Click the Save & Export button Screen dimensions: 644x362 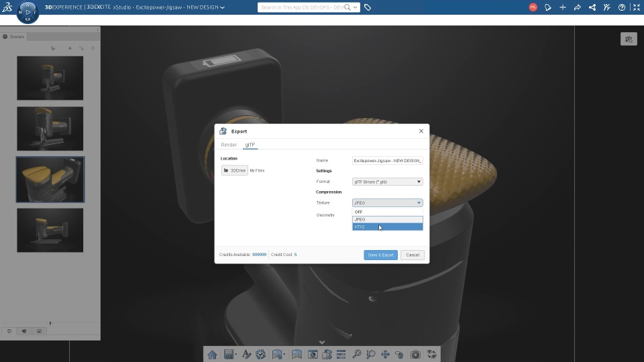tap(381, 255)
